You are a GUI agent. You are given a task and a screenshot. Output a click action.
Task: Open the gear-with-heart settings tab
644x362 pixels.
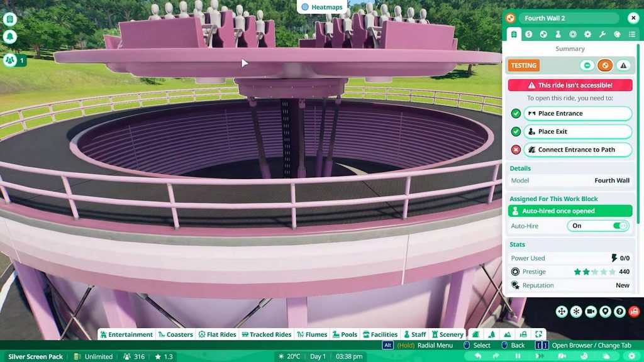(588, 35)
